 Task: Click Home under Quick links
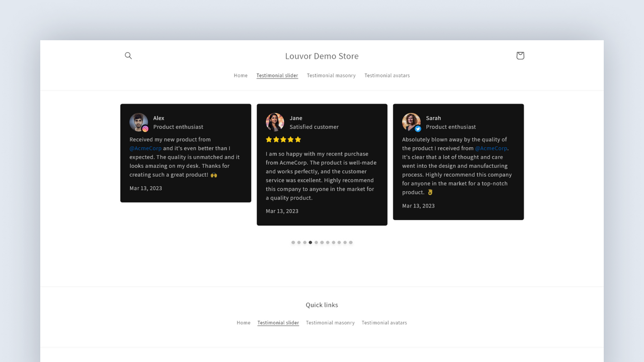coord(244,323)
